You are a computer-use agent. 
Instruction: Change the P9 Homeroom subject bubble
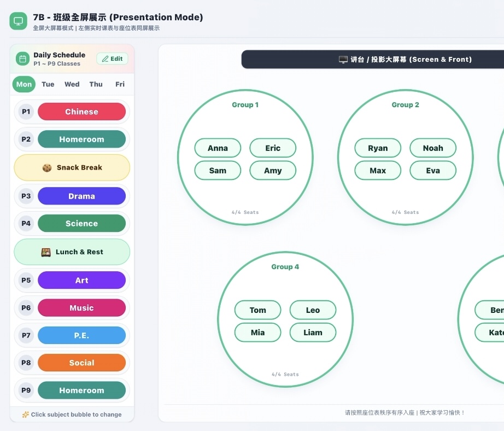pos(81,391)
